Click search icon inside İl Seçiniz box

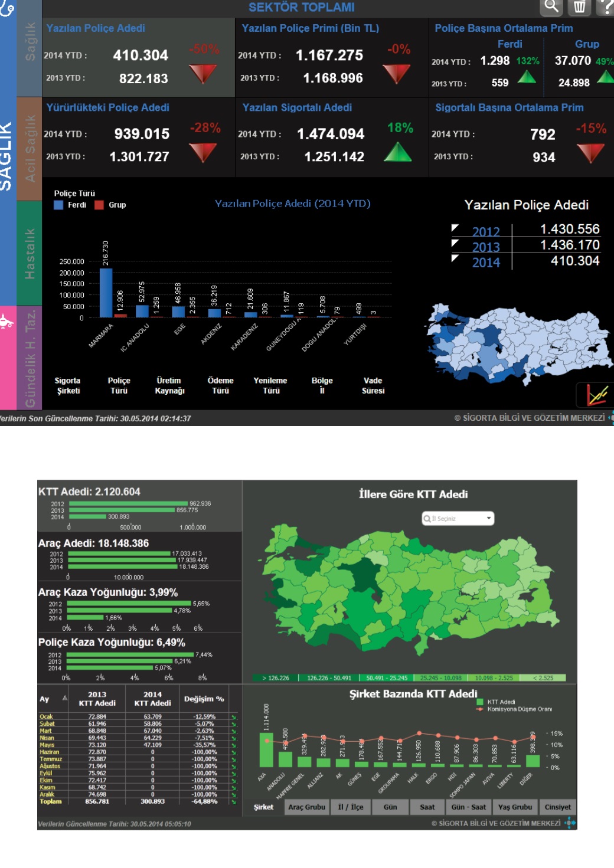point(427,519)
